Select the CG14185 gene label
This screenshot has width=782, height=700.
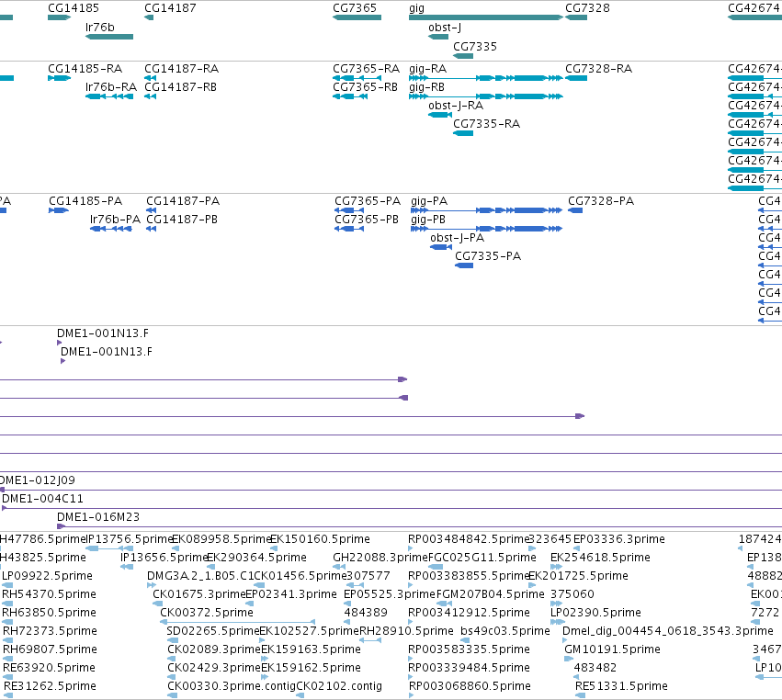74,8
